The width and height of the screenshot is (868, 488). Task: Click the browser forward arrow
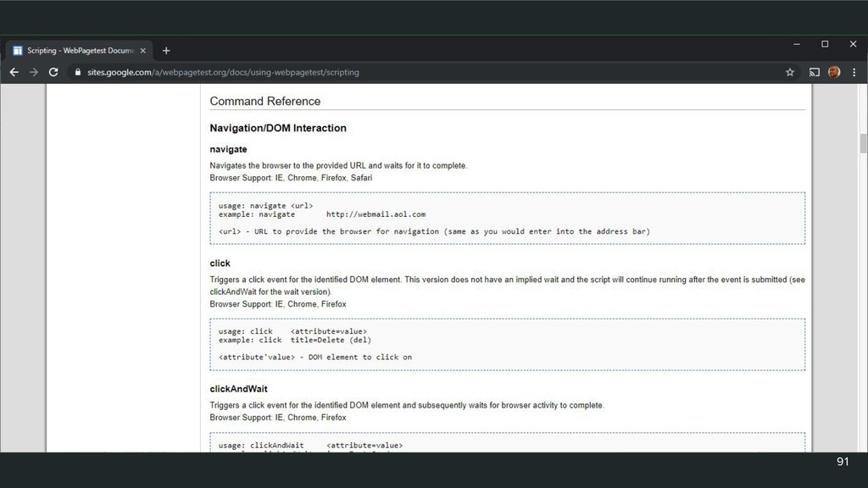tap(34, 73)
